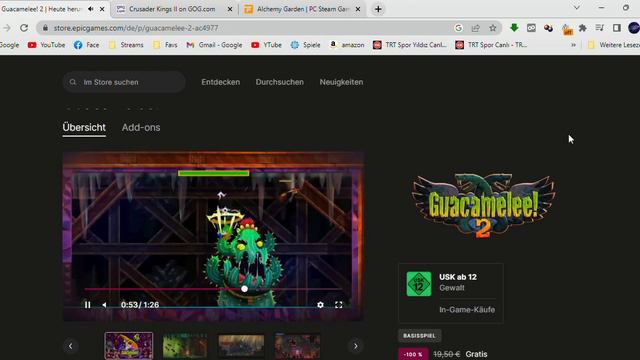Open the TRT Spor Canlı - TR bookmark

coord(491,45)
